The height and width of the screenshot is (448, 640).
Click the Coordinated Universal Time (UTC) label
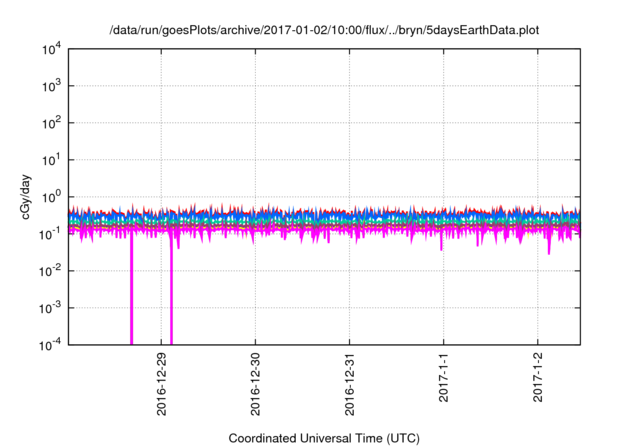tap(324, 438)
